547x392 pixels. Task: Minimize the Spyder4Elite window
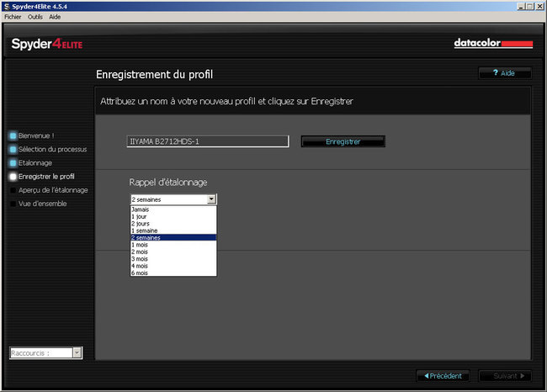coord(520,6)
